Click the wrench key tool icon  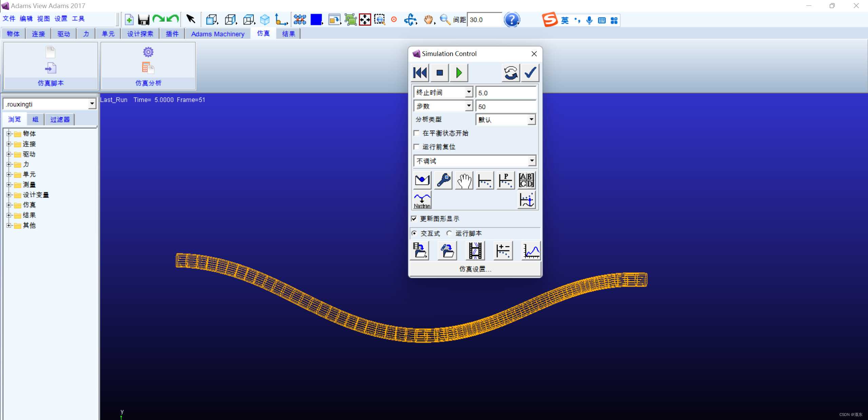coord(443,180)
